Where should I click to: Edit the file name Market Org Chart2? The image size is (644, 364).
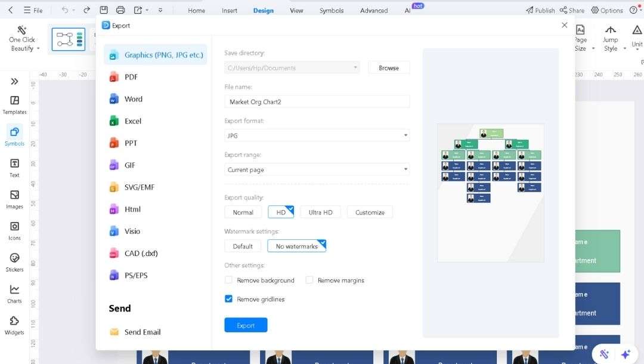317,101
